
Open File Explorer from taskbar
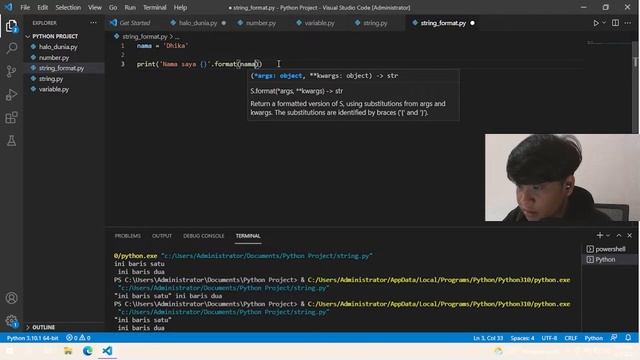[x=68, y=351]
